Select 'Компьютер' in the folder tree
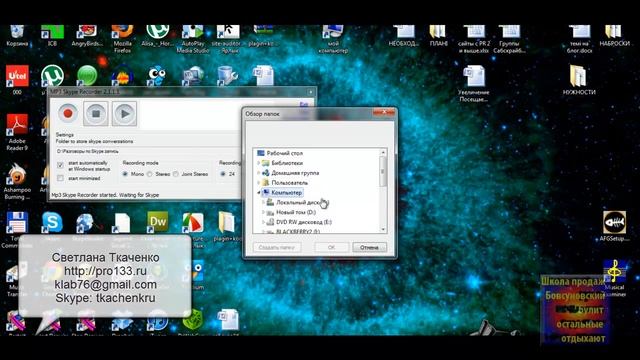This screenshot has height=360, width=640. pyautogui.click(x=287, y=192)
